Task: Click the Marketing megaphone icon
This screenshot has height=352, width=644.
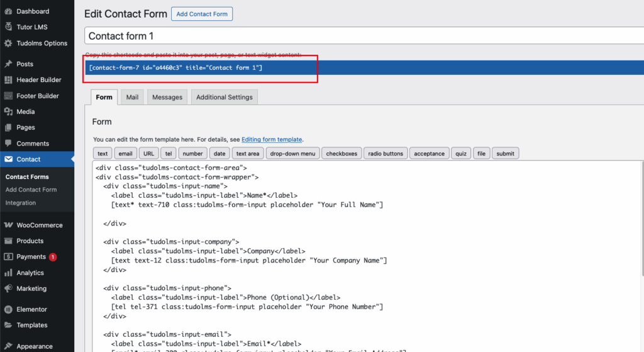Action: point(8,288)
